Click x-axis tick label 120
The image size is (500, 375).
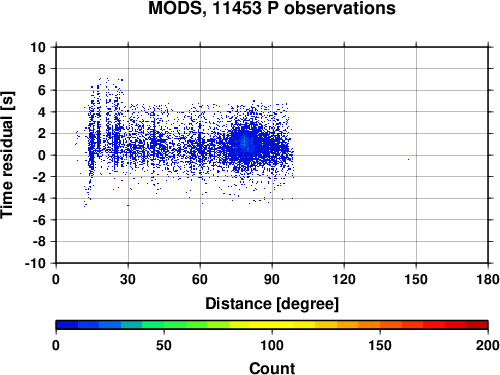click(x=344, y=279)
